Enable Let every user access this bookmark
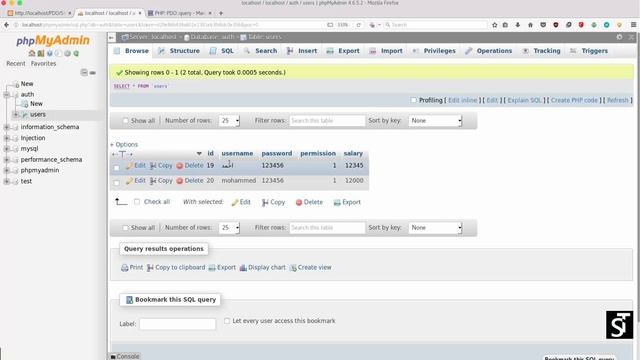 pyautogui.click(x=227, y=321)
